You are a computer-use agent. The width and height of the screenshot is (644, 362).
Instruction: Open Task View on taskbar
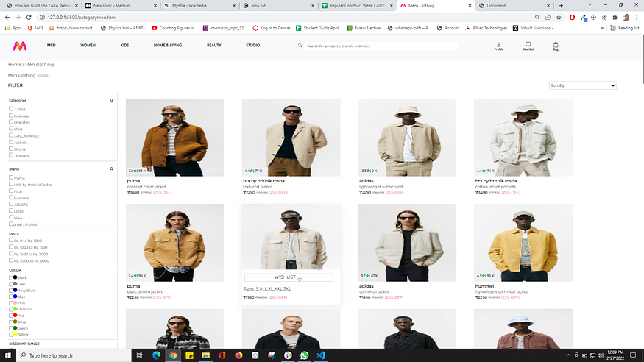(x=139, y=355)
